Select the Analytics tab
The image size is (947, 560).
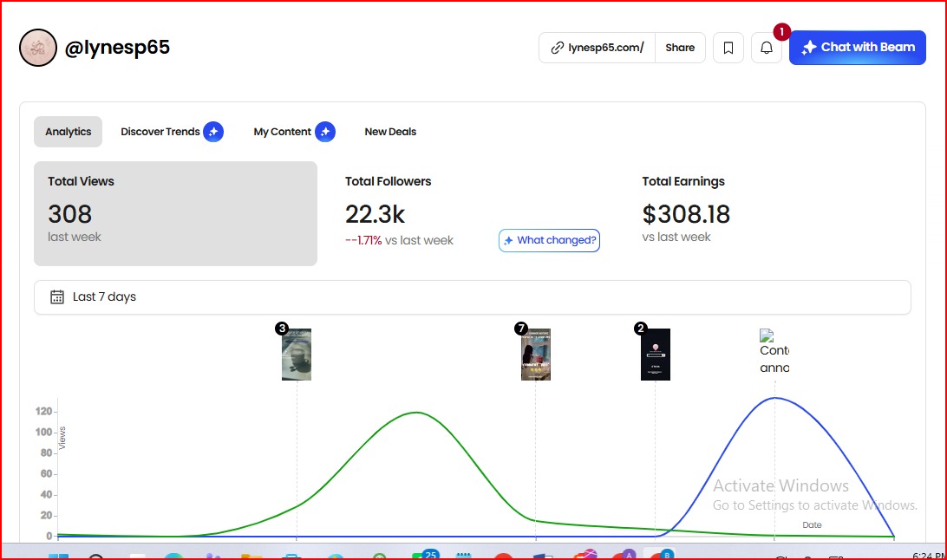tap(69, 132)
